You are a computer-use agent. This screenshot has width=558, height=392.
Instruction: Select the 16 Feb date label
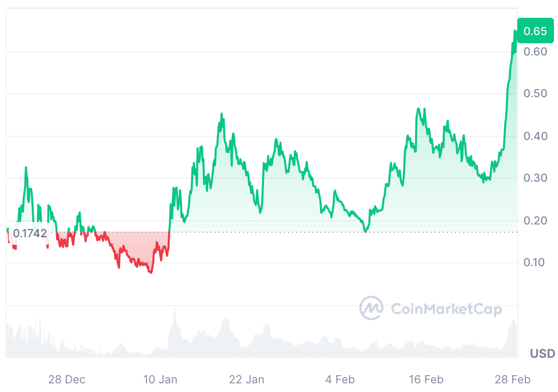pyautogui.click(x=426, y=379)
